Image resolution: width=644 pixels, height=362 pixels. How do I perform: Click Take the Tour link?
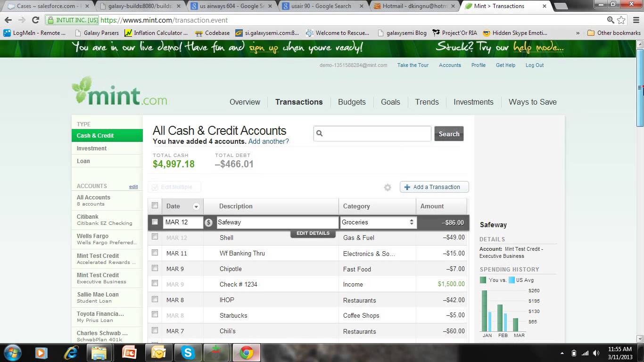(413, 65)
